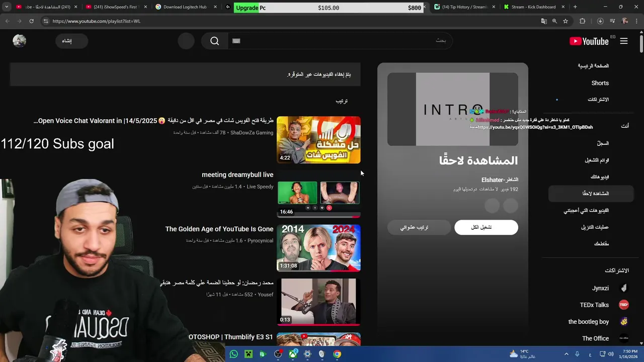Viewport: 644px width, 362px height.
Task: Click the Live Speedy channel name
Action: click(x=260, y=187)
